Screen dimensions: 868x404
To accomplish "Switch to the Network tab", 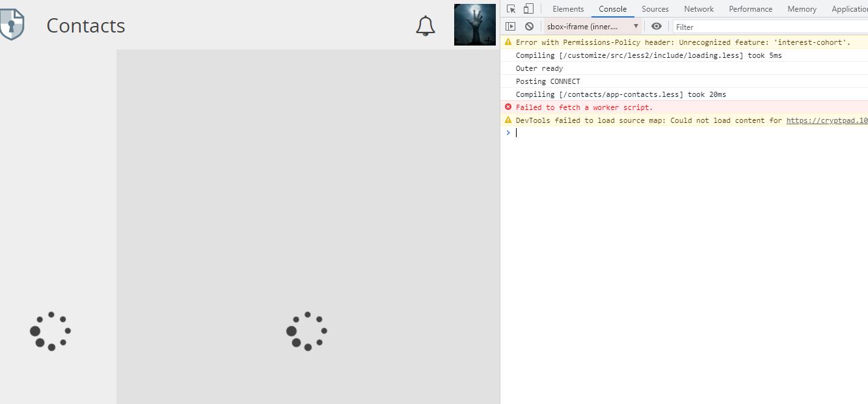I will click(698, 8).
